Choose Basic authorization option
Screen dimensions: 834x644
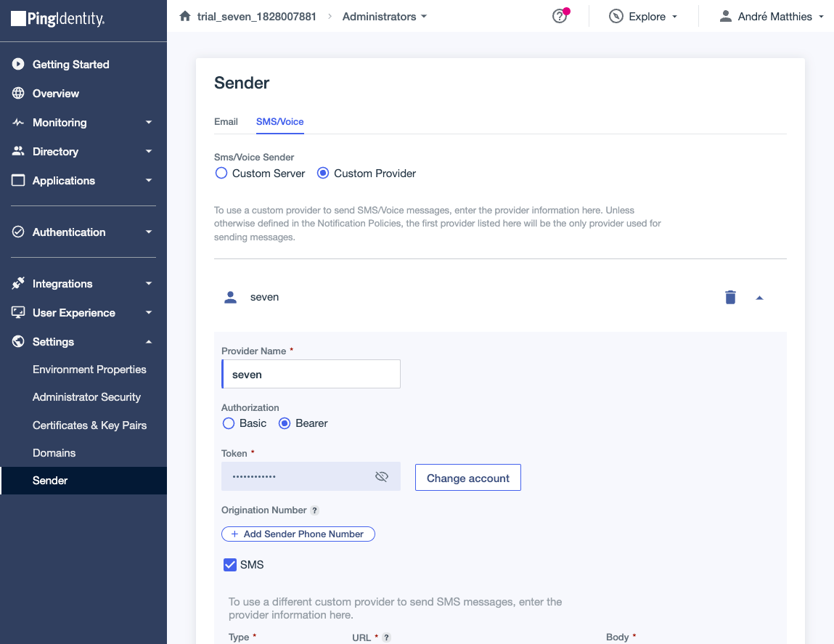tap(229, 423)
